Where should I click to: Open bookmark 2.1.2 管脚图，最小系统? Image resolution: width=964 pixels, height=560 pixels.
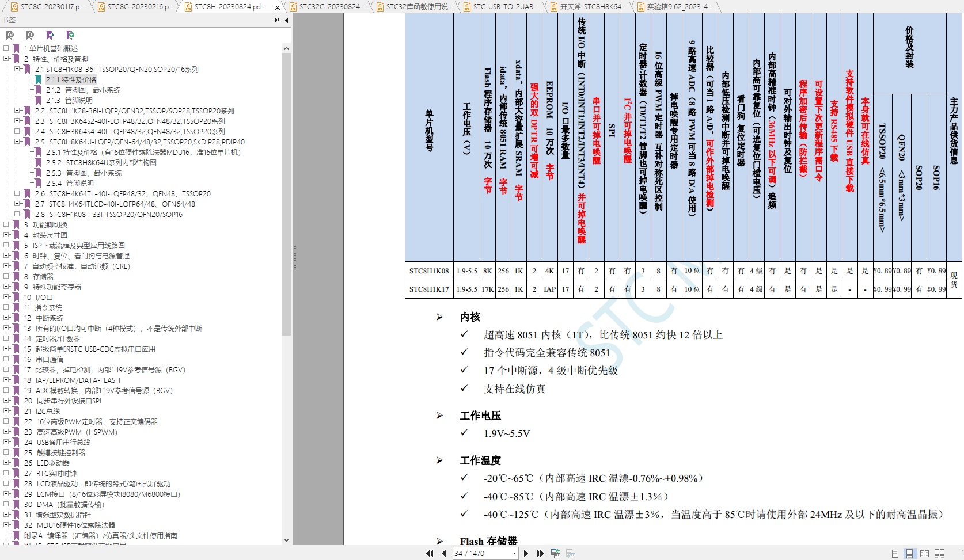[x=83, y=90]
